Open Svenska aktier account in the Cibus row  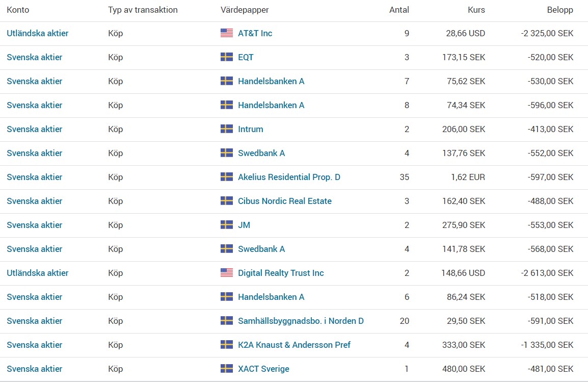coord(35,201)
